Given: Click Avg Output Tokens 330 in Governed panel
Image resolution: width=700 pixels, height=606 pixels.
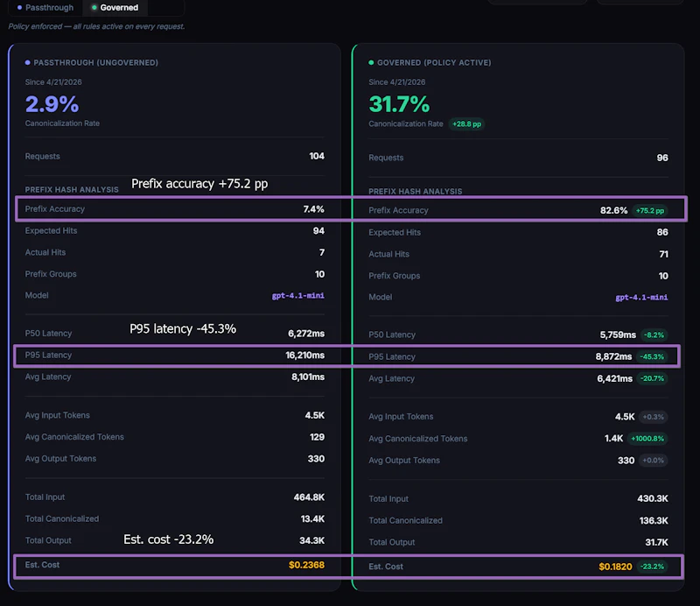Looking at the screenshot, I should coord(626,461).
